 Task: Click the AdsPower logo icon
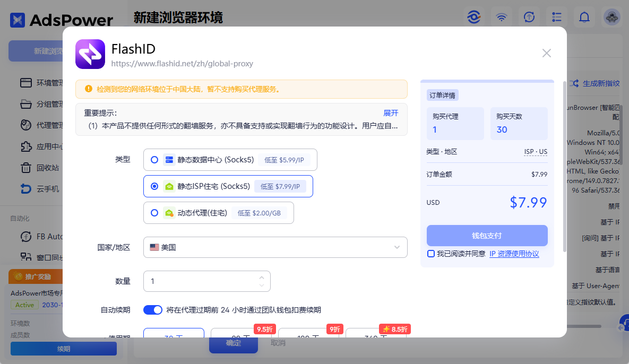coord(18,20)
